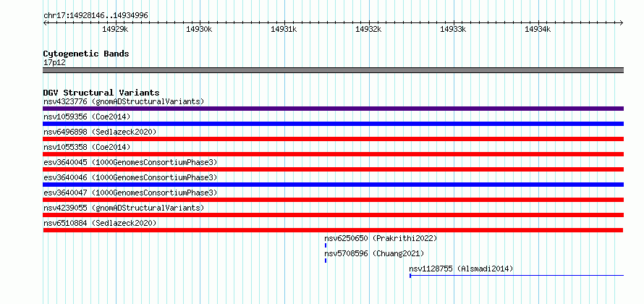Select the red nsv4239055 variant bar
644x304 pixels.
[333, 215]
